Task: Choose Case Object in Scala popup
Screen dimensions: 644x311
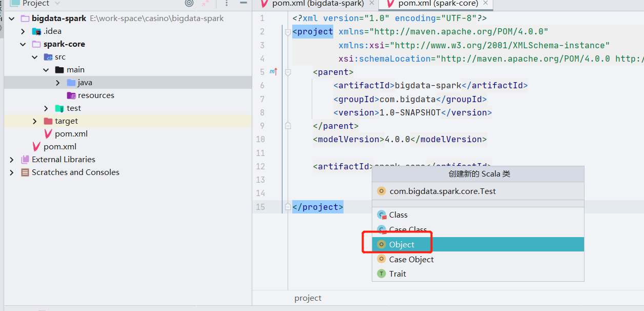Action: 478,259
